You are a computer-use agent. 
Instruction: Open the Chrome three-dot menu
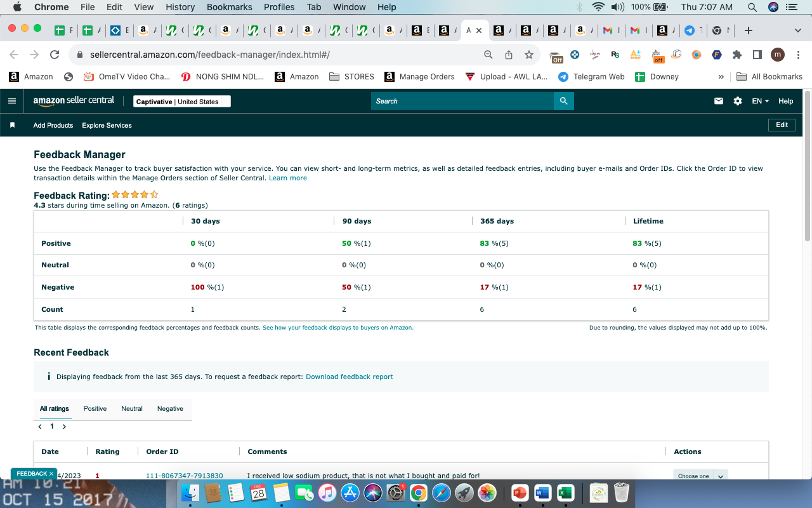tap(798, 55)
